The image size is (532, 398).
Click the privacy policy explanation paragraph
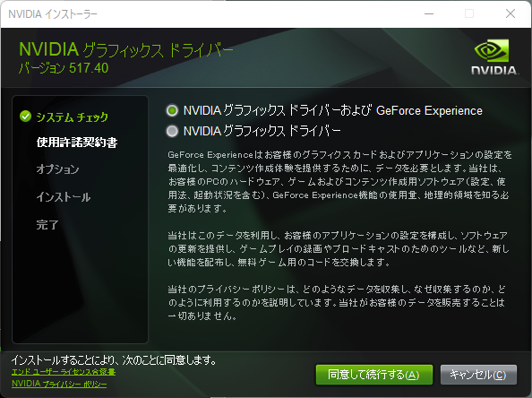[x=337, y=303]
